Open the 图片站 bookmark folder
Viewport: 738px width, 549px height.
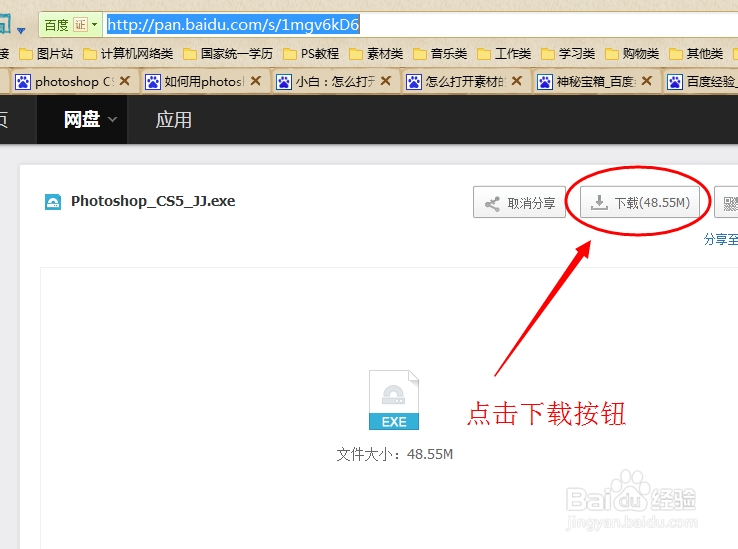point(46,54)
